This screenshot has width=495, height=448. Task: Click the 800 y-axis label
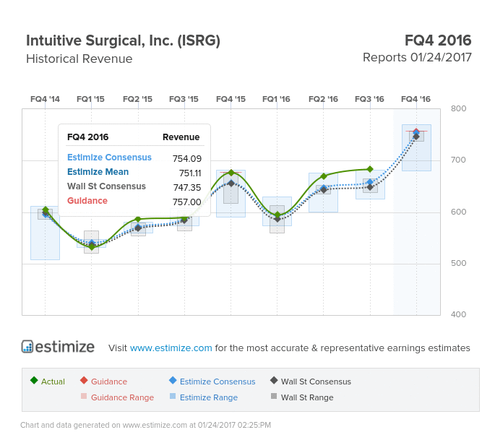[458, 108]
